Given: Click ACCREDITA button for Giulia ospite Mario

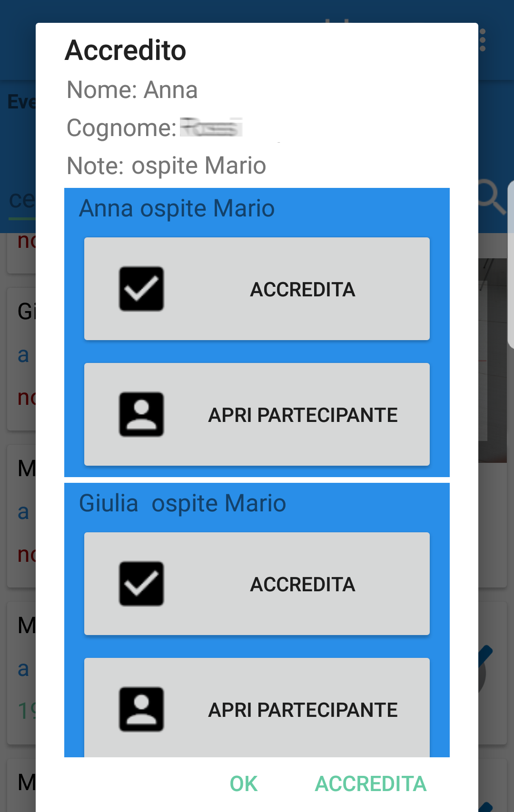Looking at the screenshot, I should [x=257, y=584].
